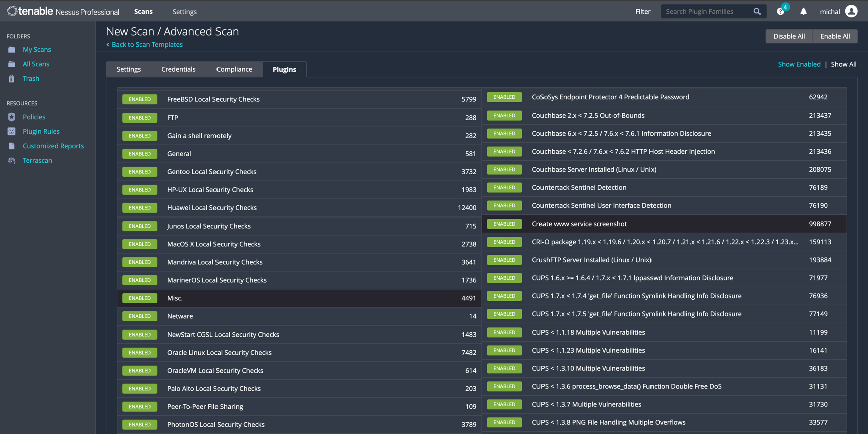The width and height of the screenshot is (868, 434).
Task: Toggle ENABLED badge for Create www service screenshot
Action: [x=504, y=224]
